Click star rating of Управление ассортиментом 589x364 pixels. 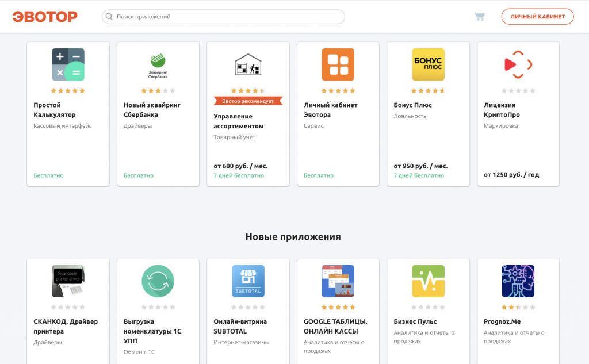248,90
